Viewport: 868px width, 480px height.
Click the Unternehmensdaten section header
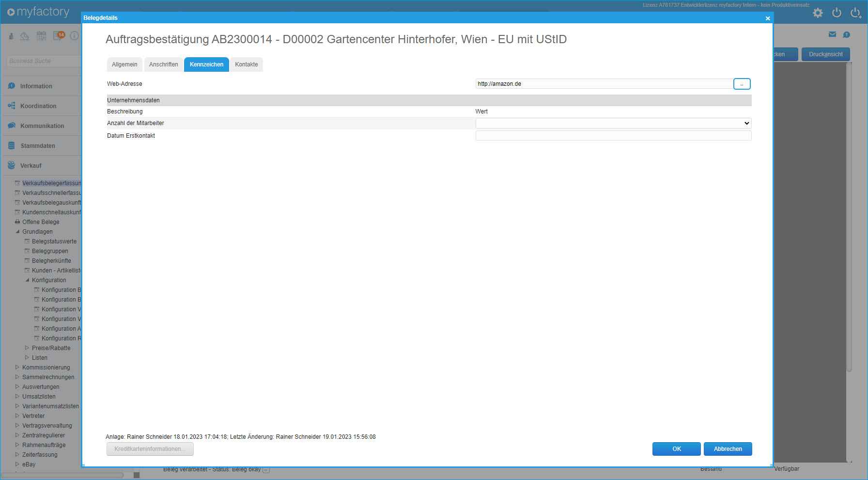tap(429, 100)
